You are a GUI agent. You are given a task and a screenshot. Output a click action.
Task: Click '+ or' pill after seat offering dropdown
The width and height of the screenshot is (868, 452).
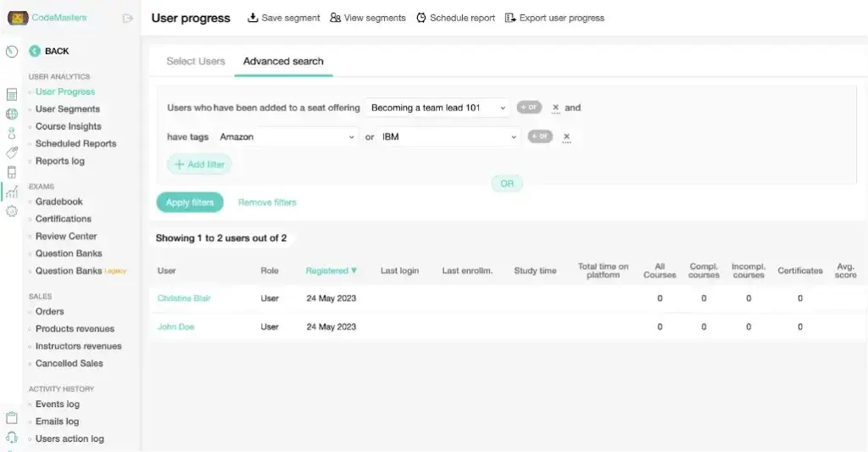[529, 107]
